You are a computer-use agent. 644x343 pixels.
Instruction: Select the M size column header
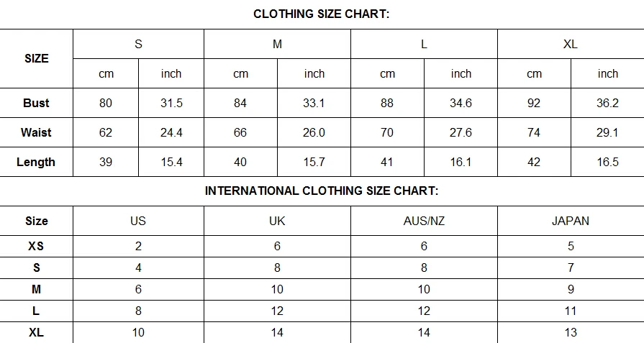(277, 44)
